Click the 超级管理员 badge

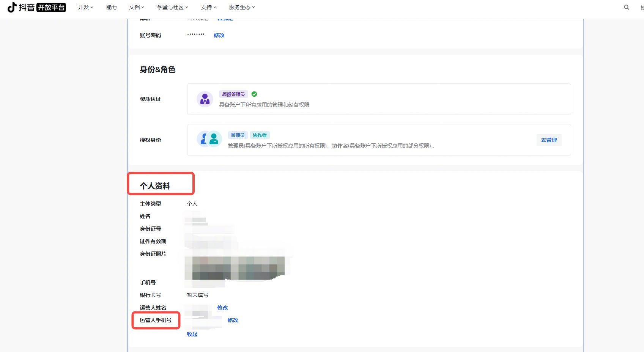(x=233, y=94)
